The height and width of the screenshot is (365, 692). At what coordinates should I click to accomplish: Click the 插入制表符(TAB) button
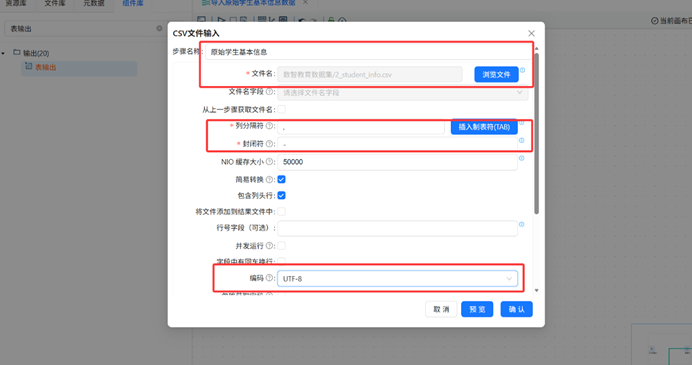tap(484, 127)
